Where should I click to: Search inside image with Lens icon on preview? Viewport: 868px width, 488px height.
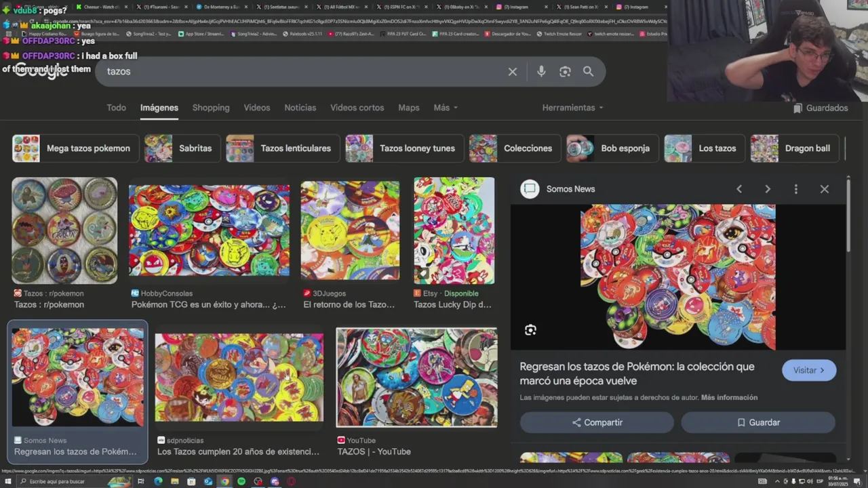click(530, 330)
